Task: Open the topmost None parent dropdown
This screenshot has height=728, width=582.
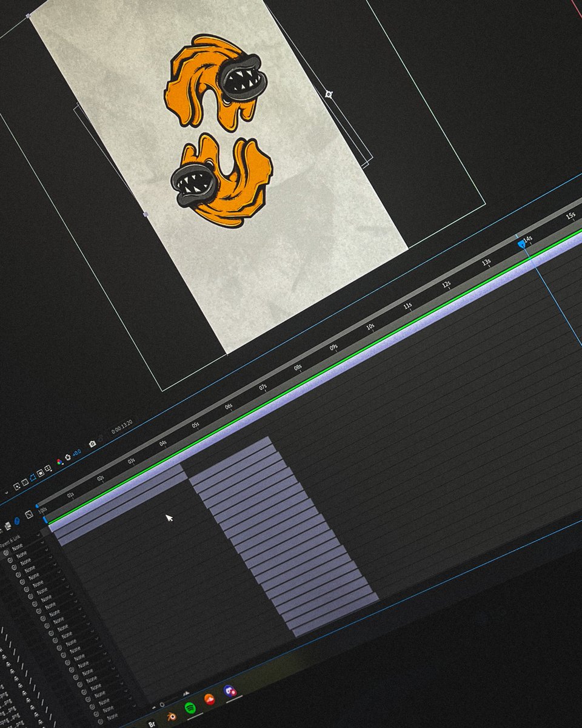Action: coord(18,546)
